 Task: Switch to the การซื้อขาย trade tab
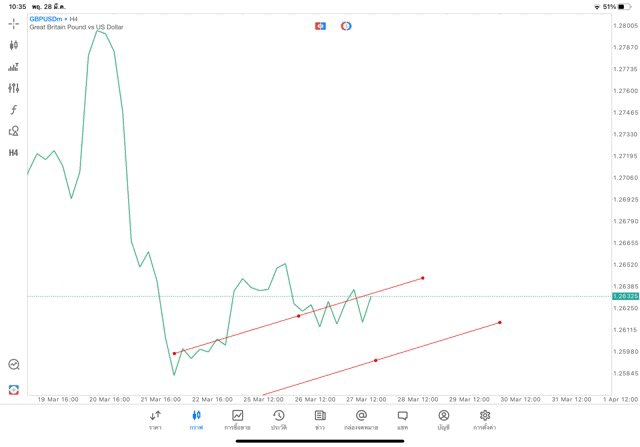pyautogui.click(x=237, y=419)
